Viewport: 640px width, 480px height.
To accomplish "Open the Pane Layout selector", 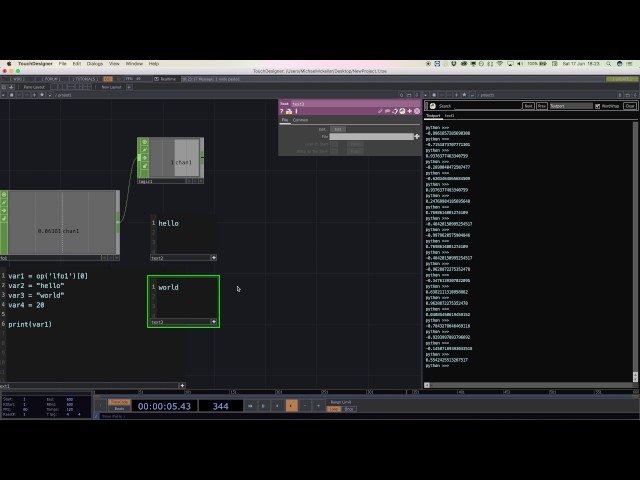I will tap(34, 87).
